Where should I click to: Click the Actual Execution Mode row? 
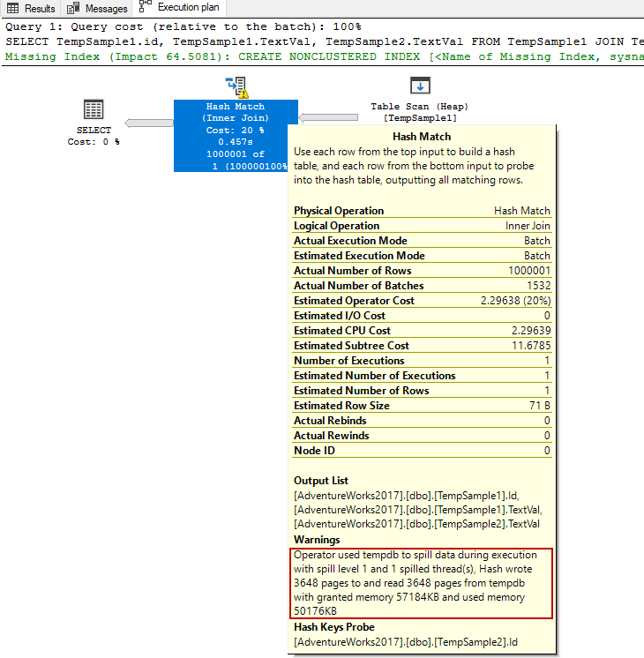click(422, 241)
